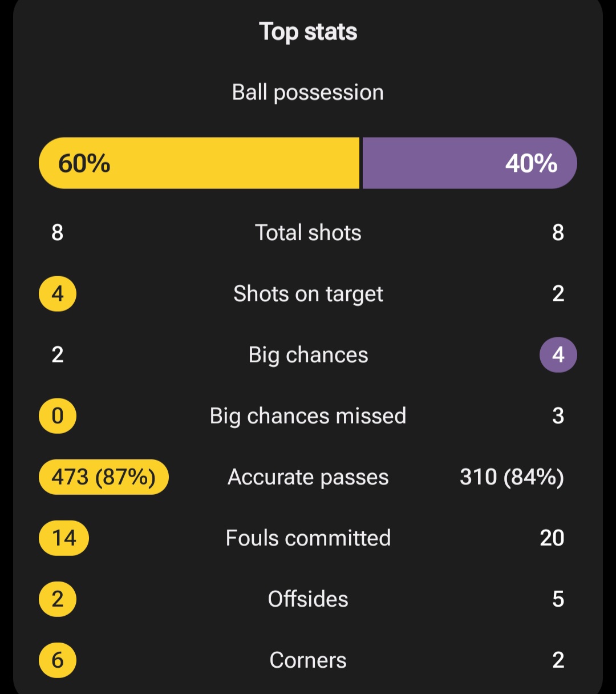Select the Offsides label
The image size is (616, 694).
tap(308, 599)
